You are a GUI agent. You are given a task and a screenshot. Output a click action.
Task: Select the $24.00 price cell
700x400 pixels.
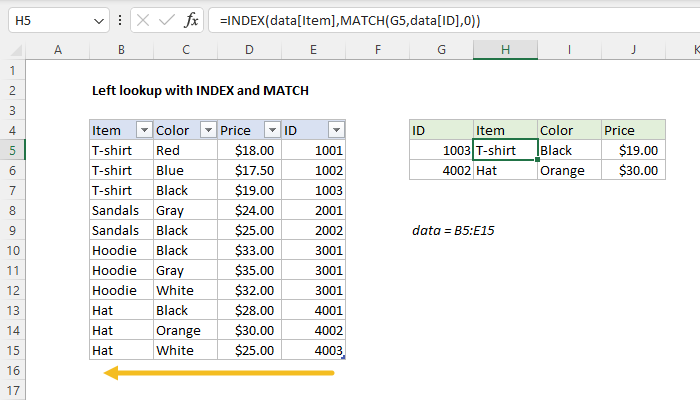click(250, 210)
